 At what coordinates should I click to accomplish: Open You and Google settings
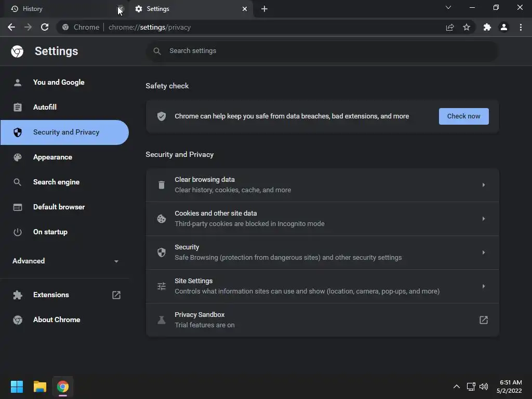point(65,83)
